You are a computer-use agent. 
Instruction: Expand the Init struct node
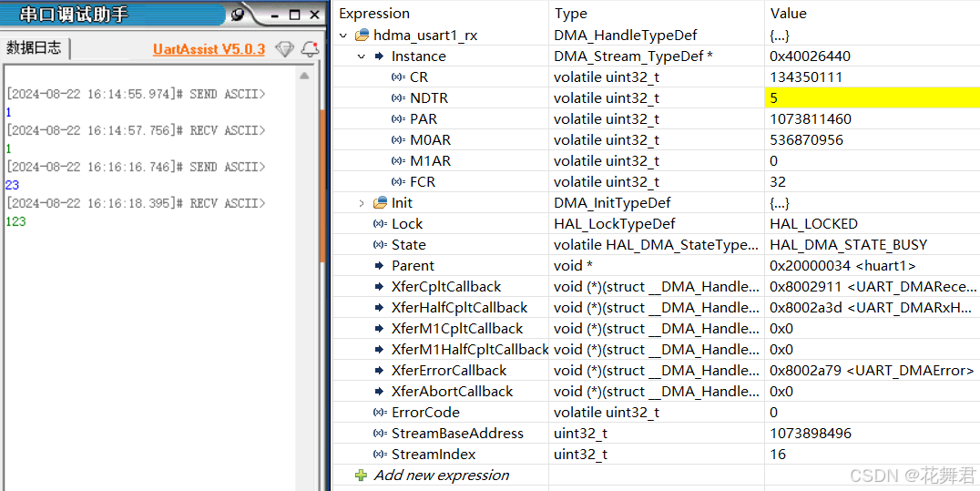[x=362, y=202]
